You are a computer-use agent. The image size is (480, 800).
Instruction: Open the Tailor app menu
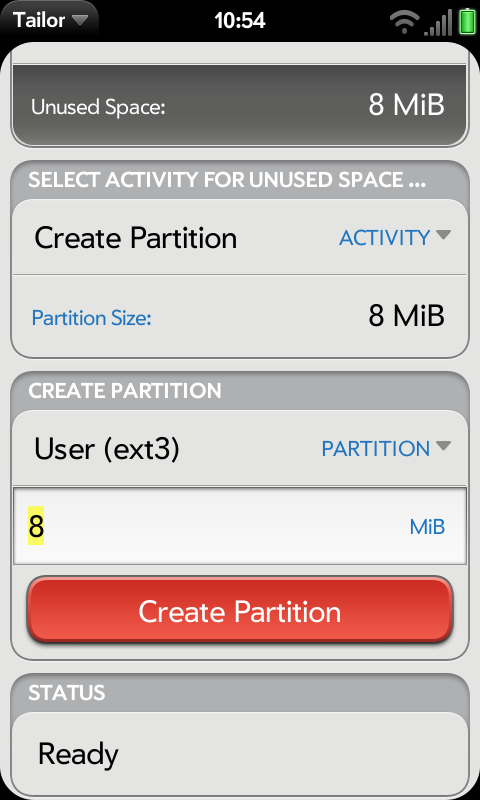point(50,20)
